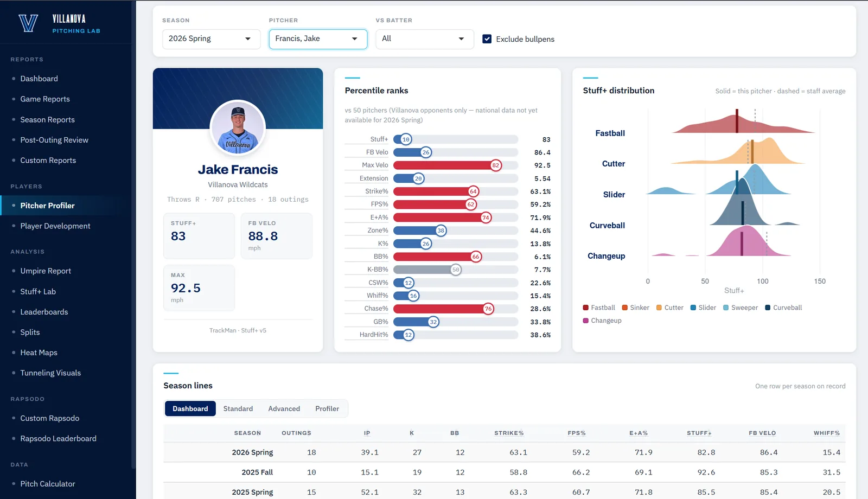Sort table by STUFF+ column header
The width and height of the screenshot is (868, 499).
pos(699,433)
